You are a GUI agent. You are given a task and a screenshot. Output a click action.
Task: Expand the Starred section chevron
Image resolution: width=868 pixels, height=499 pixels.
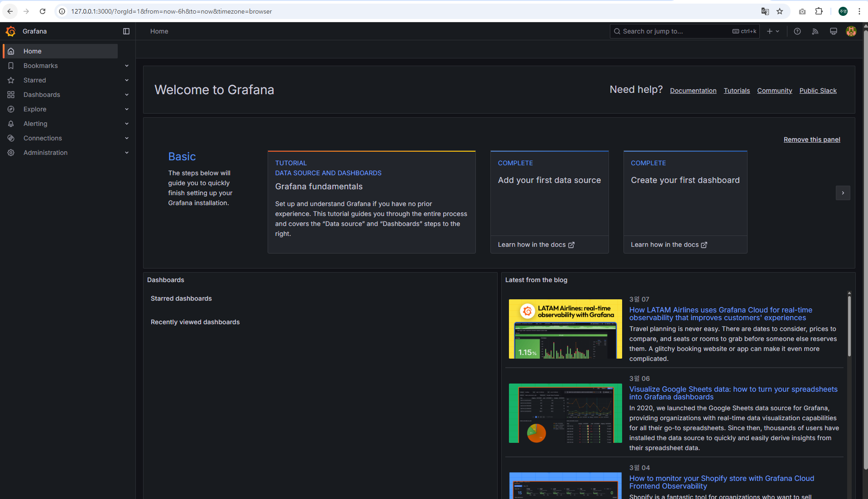[x=127, y=80]
